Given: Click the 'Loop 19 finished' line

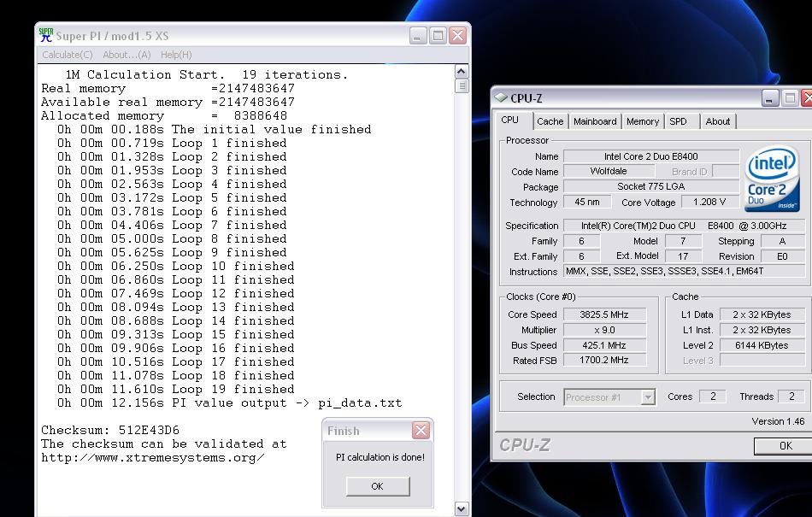Looking at the screenshot, I should click(176, 389).
